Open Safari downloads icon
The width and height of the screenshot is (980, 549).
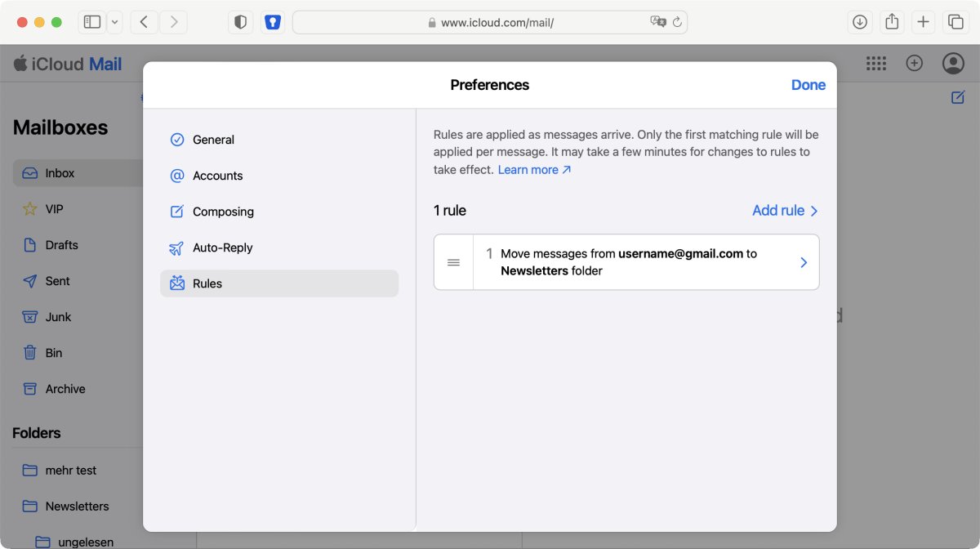click(859, 22)
